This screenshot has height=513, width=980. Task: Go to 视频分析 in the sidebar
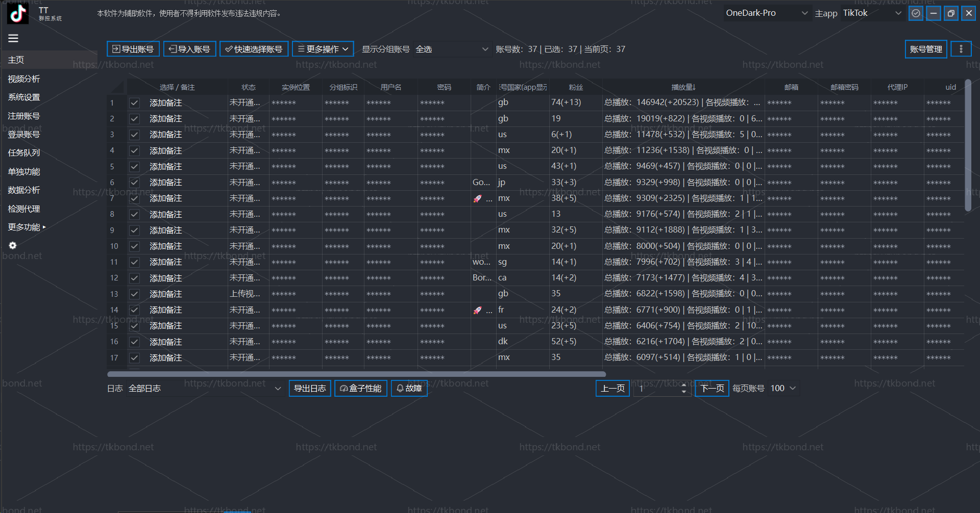[x=24, y=79]
